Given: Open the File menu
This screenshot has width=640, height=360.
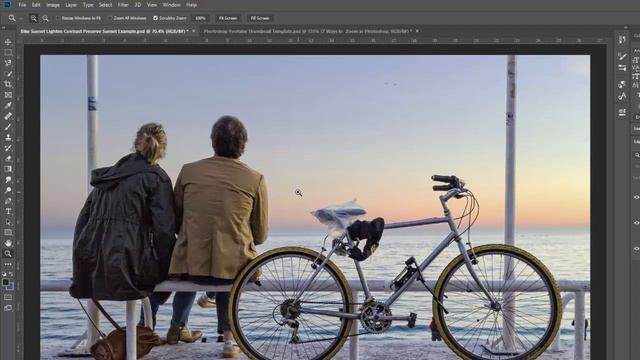Looking at the screenshot, I should coord(22,5).
